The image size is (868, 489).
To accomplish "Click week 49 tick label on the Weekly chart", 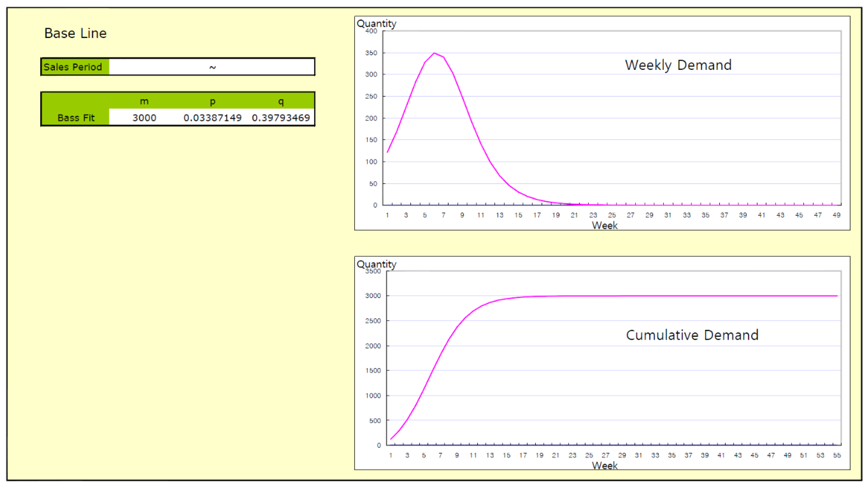I will 836,215.
